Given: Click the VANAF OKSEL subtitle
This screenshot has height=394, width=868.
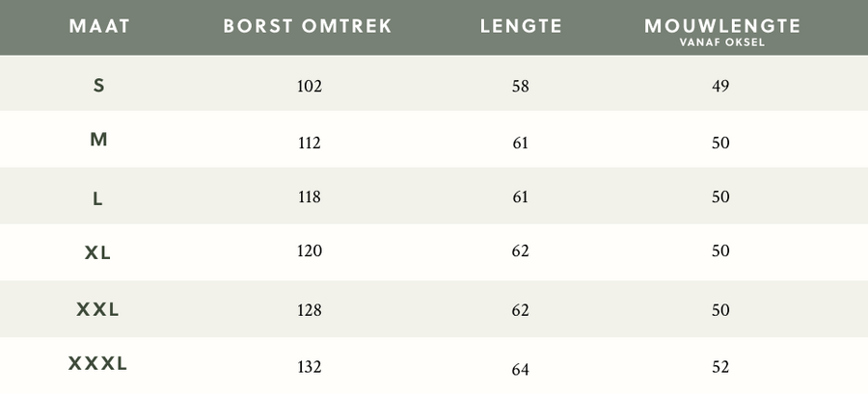Looking at the screenshot, I should 722,42.
